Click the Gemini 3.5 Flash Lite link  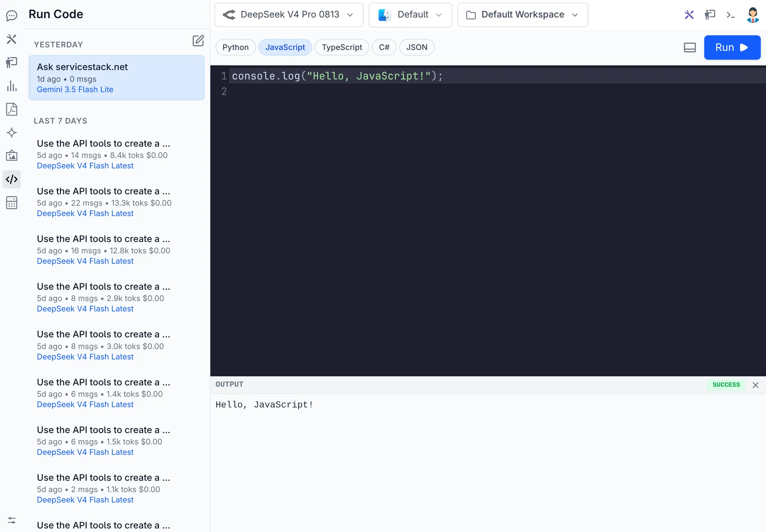pos(75,89)
